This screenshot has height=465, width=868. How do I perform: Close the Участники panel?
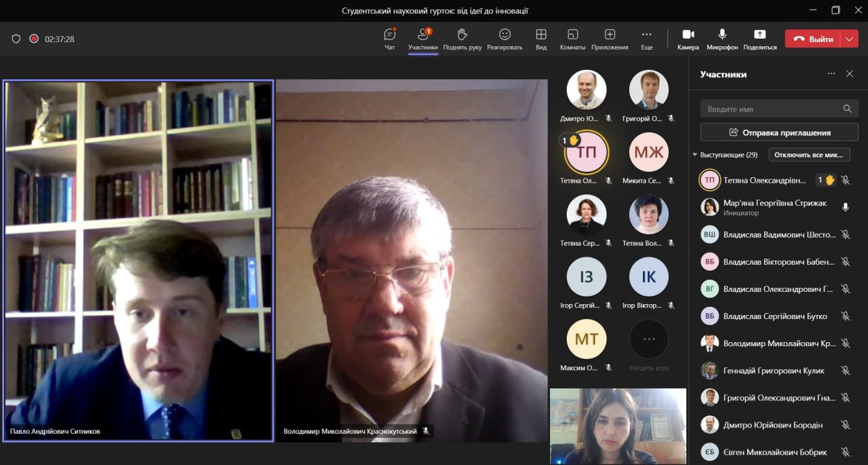pyautogui.click(x=850, y=74)
